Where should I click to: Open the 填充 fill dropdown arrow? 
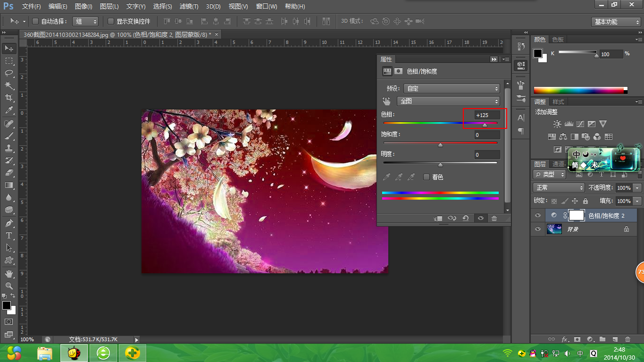tap(638, 201)
